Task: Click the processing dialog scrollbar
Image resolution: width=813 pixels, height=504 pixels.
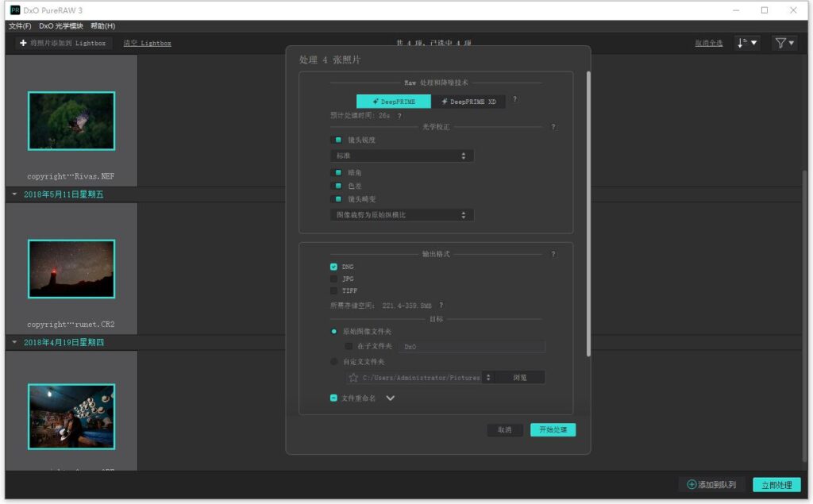Action: (588, 214)
